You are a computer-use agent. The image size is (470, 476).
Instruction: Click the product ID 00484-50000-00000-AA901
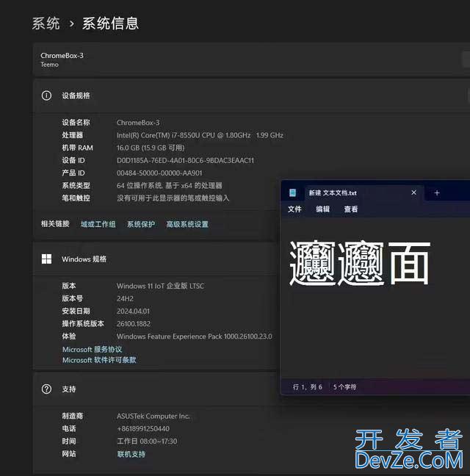pos(159,173)
